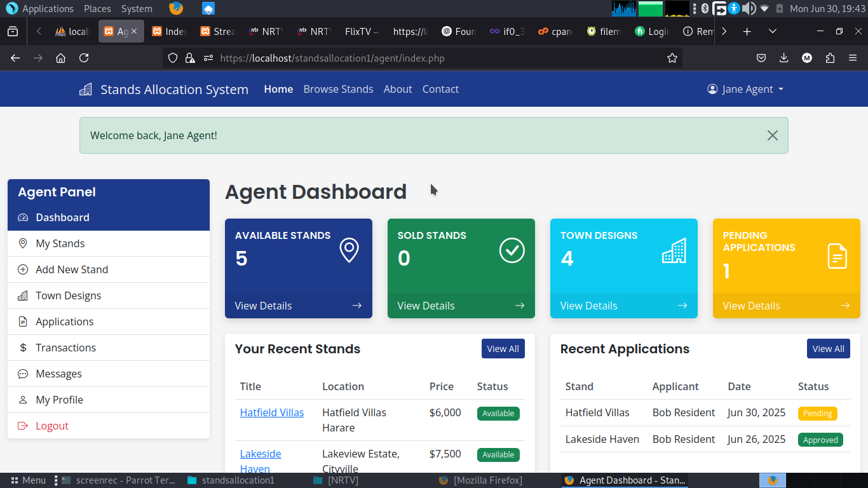Click the Stands Allocation System building logo
Viewport: 868px width, 488px height.
tap(86, 90)
